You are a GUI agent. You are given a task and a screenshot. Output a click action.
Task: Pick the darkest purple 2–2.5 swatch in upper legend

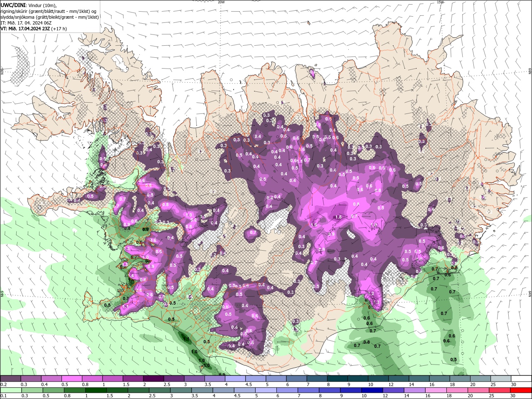click(153, 379)
